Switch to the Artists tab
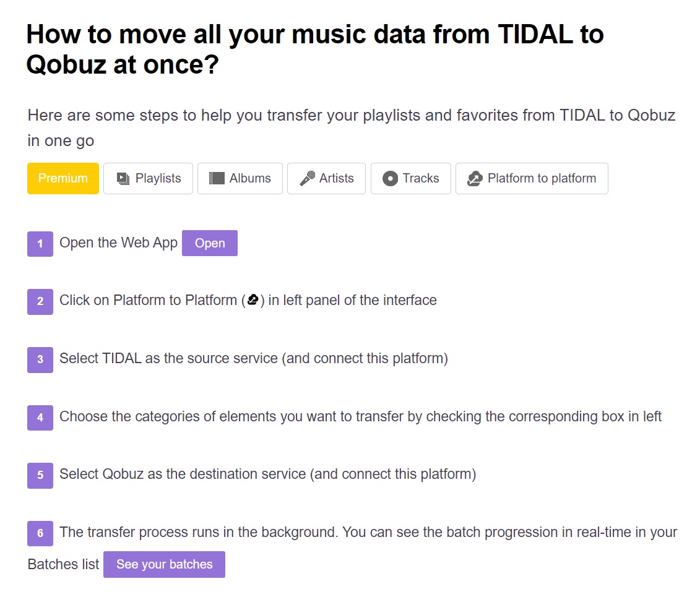Viewport: 700px width, 597px height. [x=327, y=179]
